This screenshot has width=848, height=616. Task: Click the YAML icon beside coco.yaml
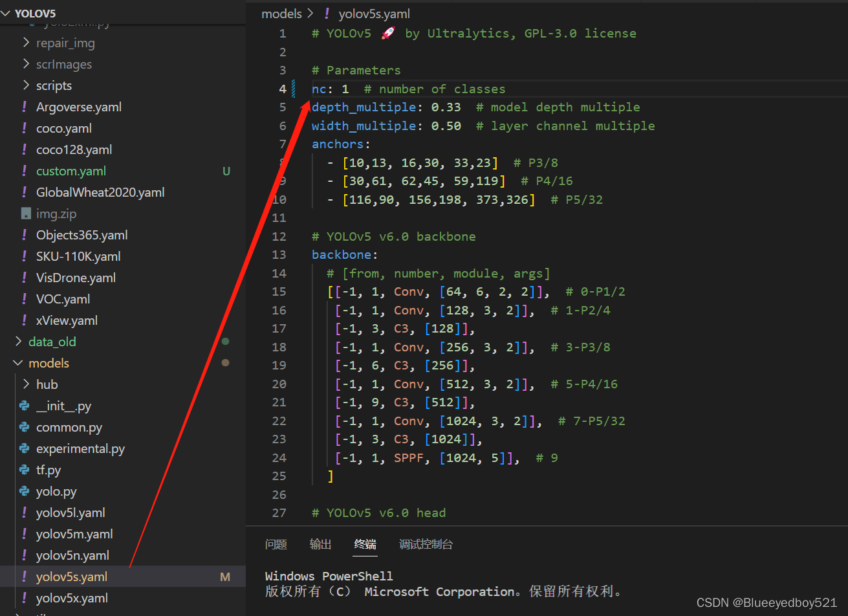coord(25,128)
